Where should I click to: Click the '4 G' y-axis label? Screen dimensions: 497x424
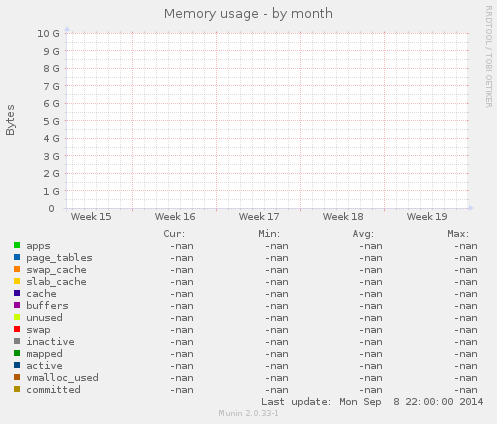click(x=51, y=139)
